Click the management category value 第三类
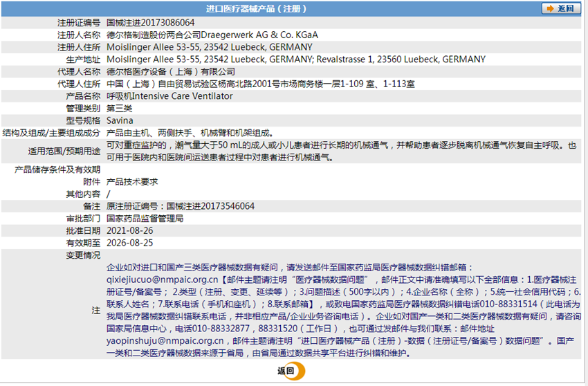The width and height of the screenshot is (588, 386). (x=119, y=109)
